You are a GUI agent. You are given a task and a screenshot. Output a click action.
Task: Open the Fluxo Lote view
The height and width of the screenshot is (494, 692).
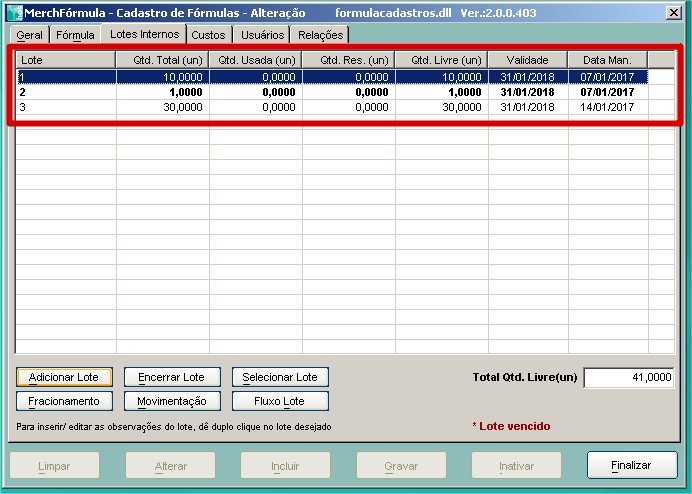[x=280, y=401]
